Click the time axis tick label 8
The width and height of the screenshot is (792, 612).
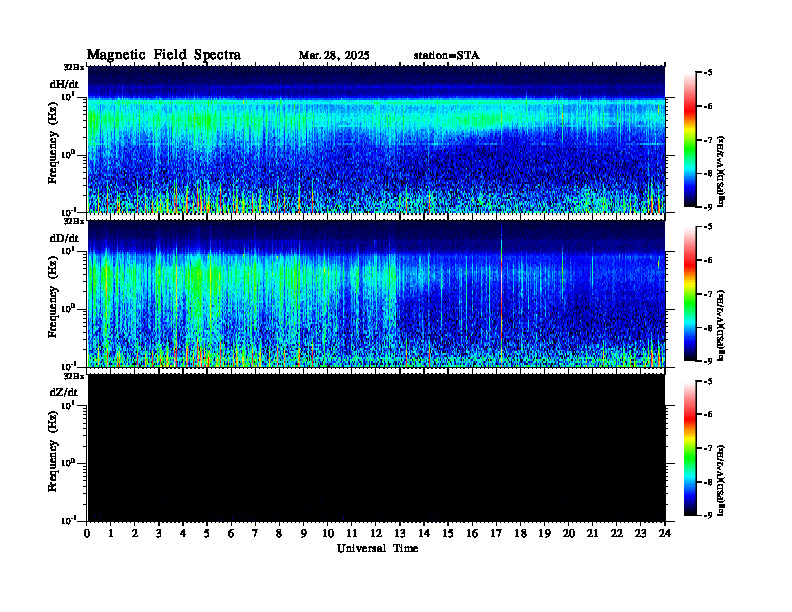pos(279,533)
